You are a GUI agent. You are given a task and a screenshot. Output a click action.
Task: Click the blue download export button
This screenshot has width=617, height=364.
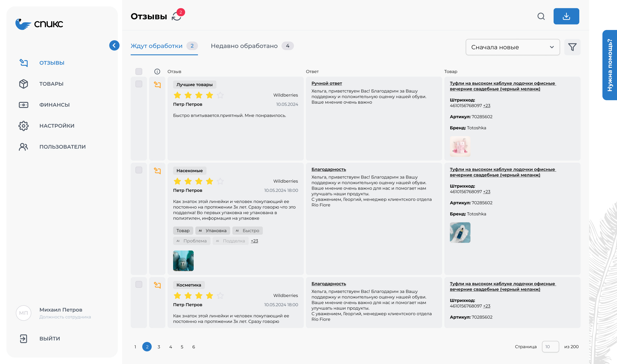pyautogui.click(x=566, y=16)
